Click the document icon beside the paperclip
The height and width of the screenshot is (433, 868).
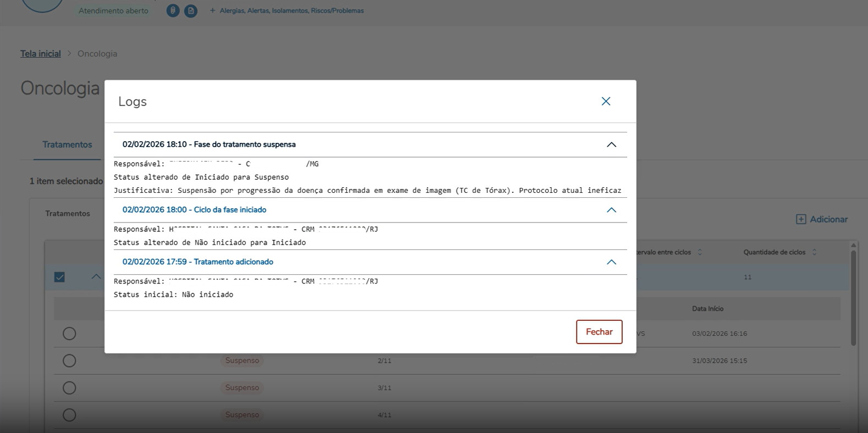[190, 10]
